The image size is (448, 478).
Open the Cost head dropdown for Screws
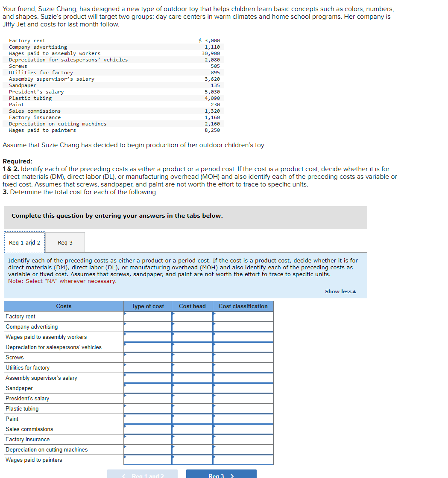[192, 357]
